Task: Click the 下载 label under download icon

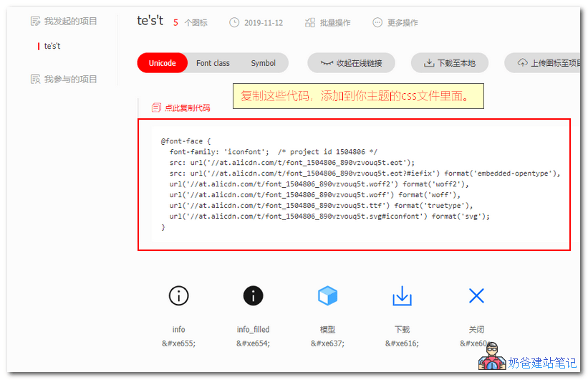Action: coord(402,329)
